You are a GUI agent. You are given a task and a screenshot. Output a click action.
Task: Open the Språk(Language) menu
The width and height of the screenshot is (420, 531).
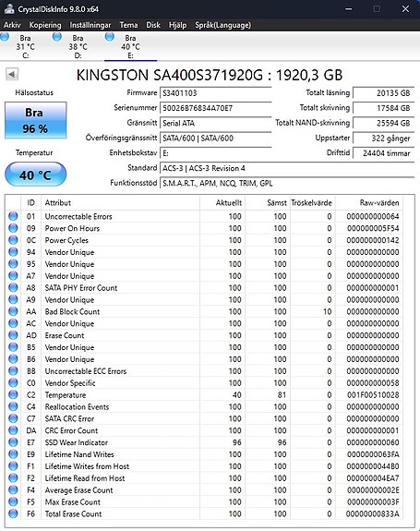(223, 25)
